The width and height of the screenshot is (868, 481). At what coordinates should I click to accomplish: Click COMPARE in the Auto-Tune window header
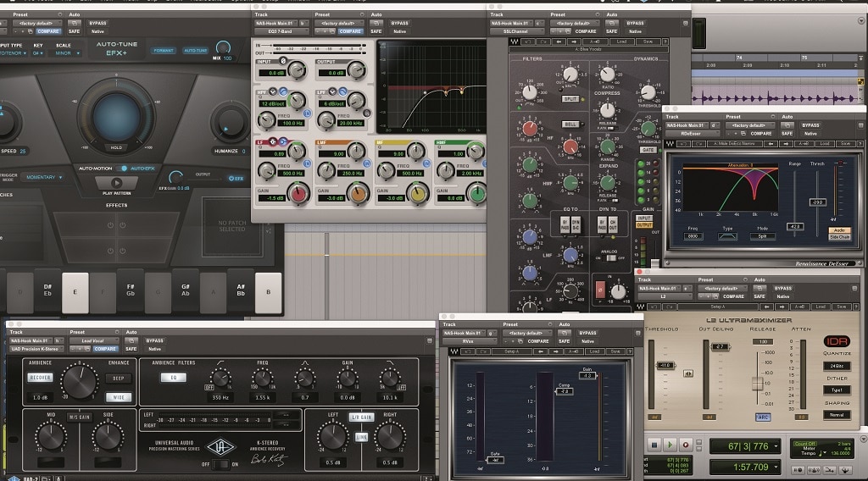[48, 31]
